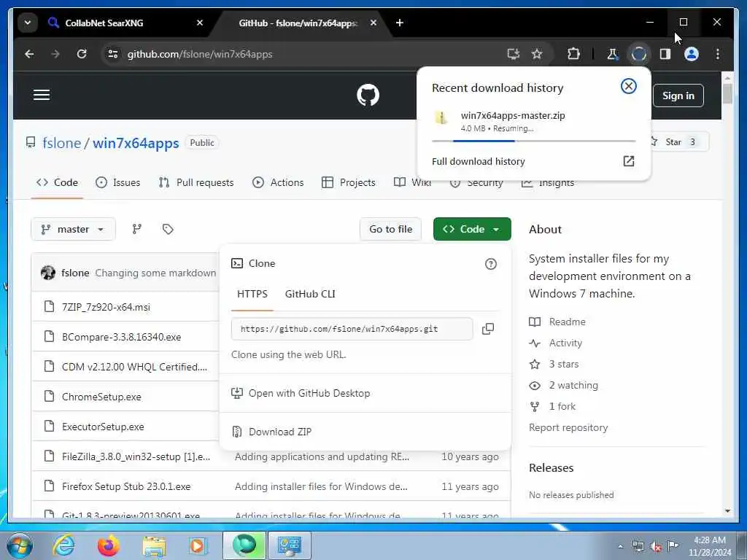The width and height of the screenshot is (747, 560).
Task: Toggle the green Code dropdown
Action: tap(472, 229)
